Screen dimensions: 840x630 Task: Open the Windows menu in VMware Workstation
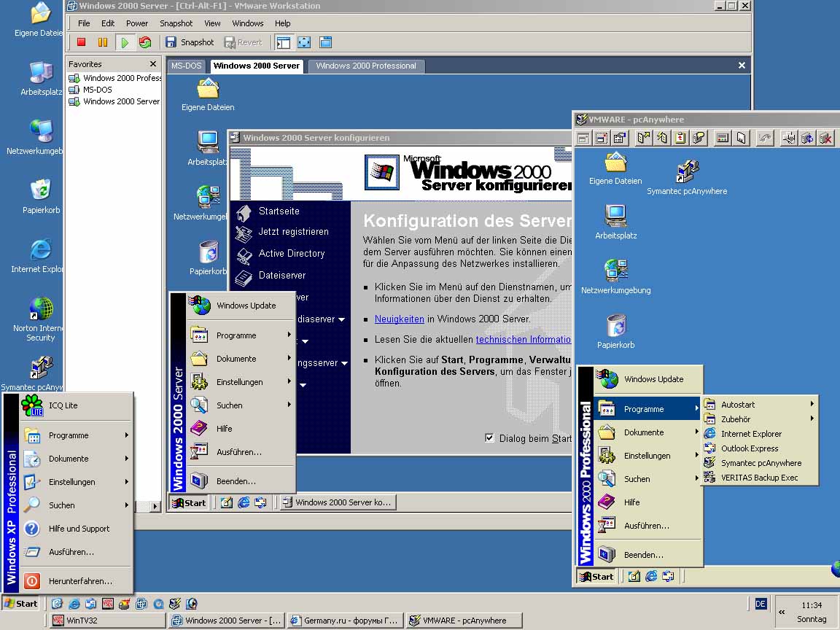247,23
